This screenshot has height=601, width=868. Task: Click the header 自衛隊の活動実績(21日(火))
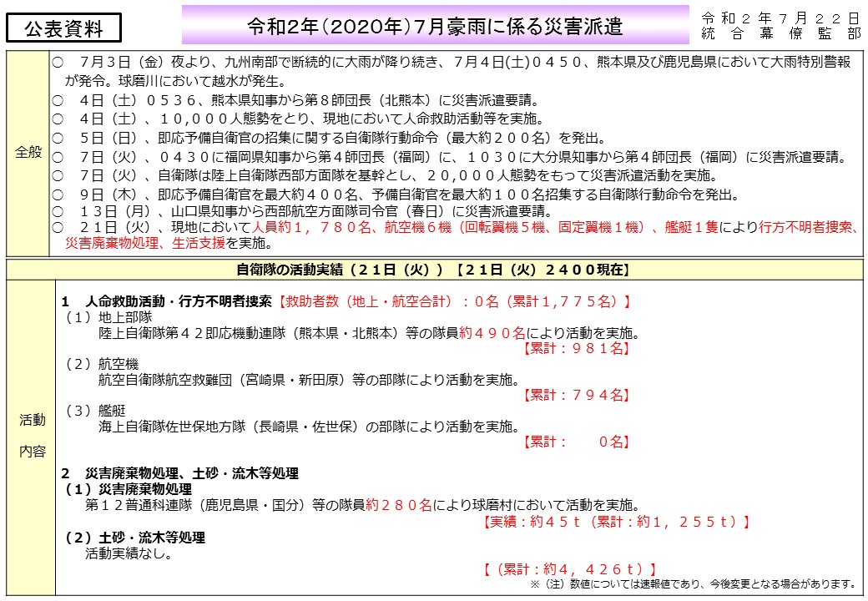point(433,270)
